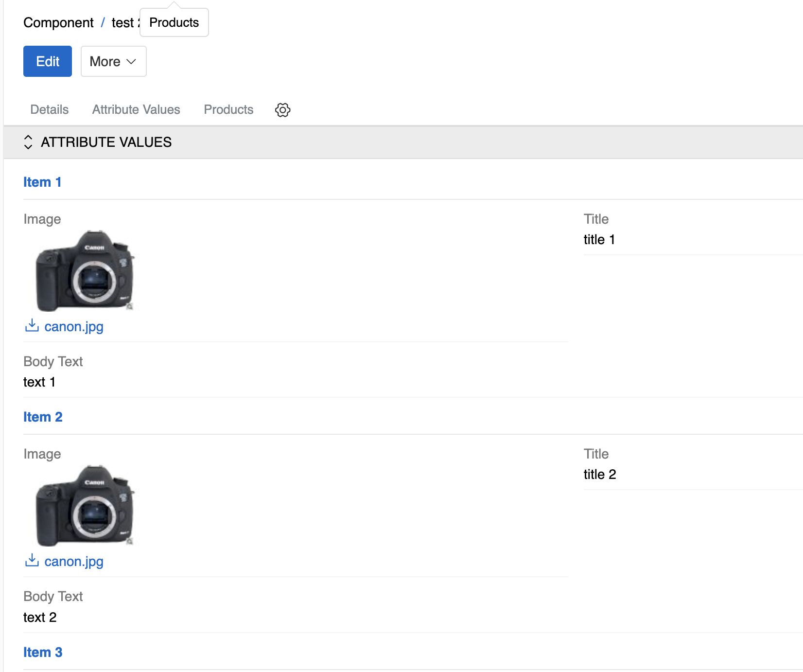
Task: Open the More dropdown menu
Action: 113,61
